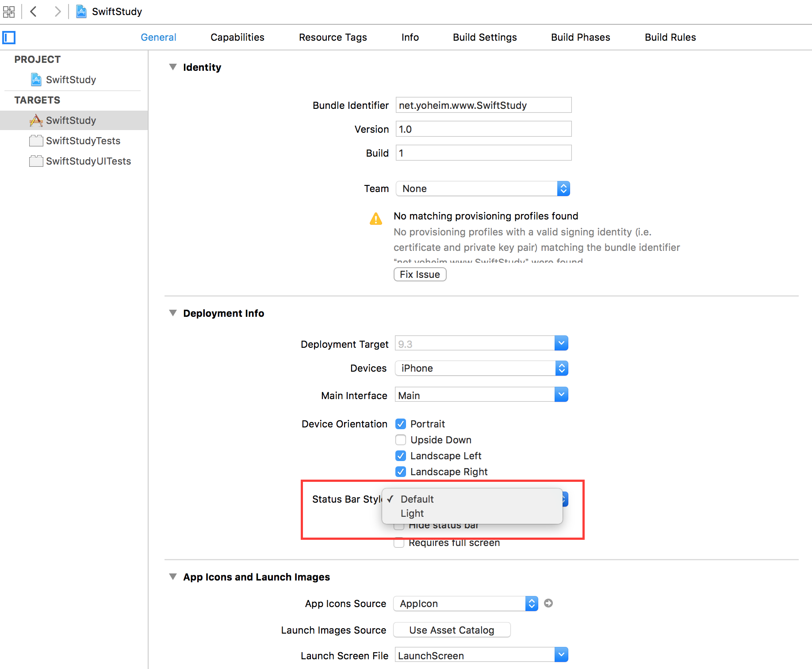Enable the Upside Down orientation checkbox
This screenshot has width=812, height=669.
[x=401, y=440]
